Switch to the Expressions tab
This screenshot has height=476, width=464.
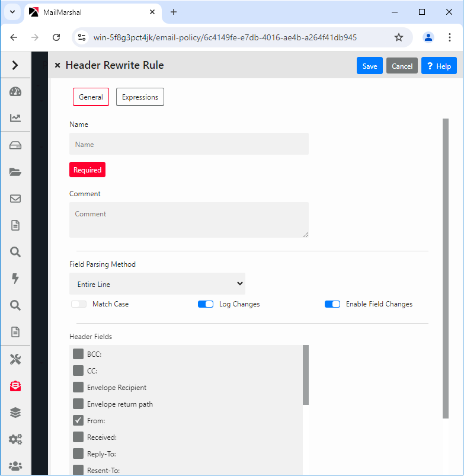[x=140, y=97]
